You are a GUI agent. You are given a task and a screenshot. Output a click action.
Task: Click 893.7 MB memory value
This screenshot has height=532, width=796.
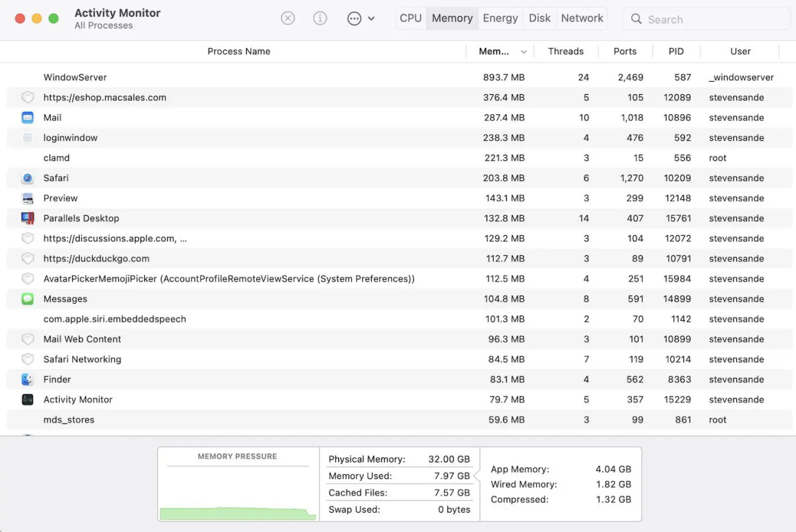coord(504,77)
